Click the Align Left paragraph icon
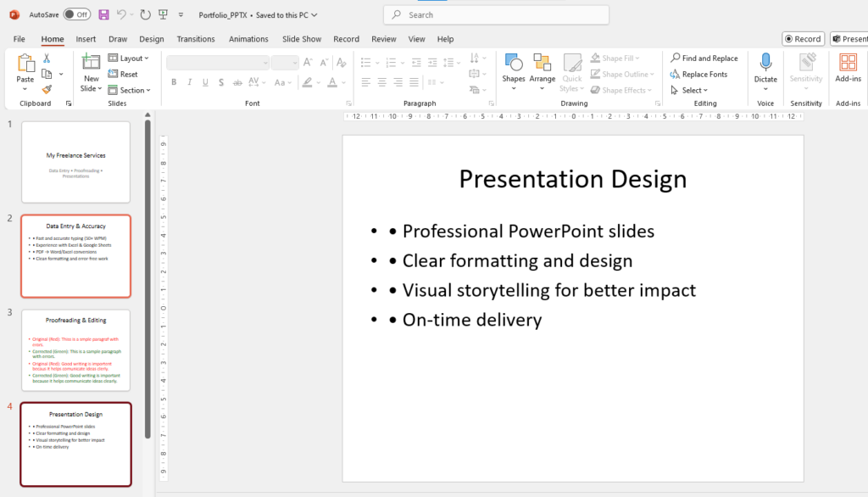The height and width of the screenshot is (497, 868). 366,82
